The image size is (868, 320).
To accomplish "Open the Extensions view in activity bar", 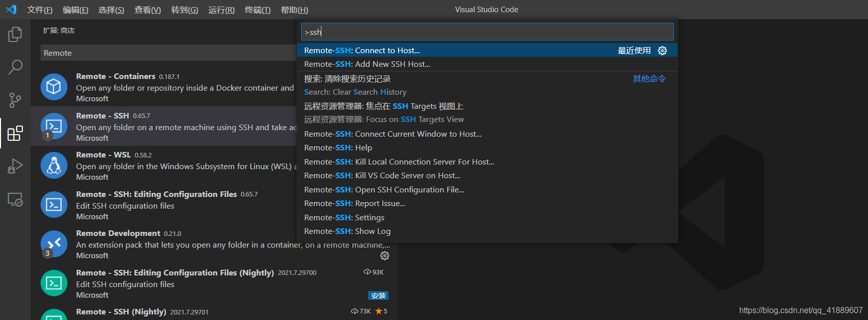I will [x=15, y=133].
